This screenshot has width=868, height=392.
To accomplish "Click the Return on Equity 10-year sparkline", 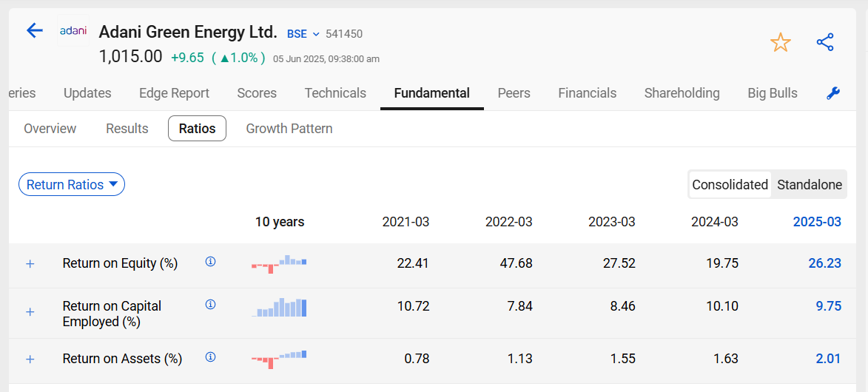I will point(279,263).
